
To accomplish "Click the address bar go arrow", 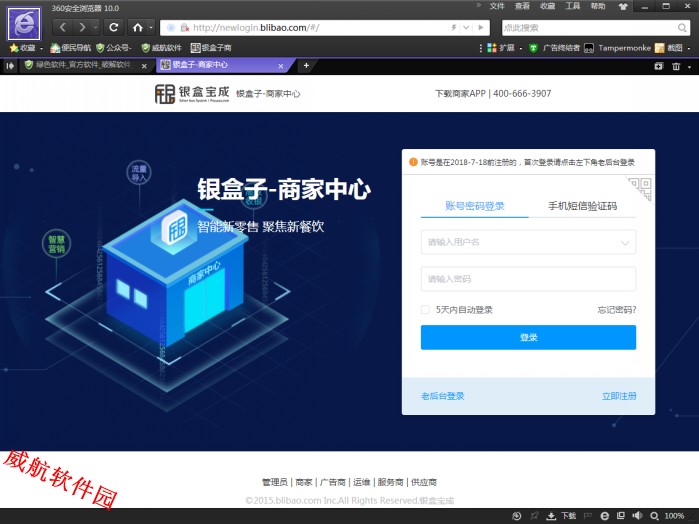I will (x=481, y=28).
